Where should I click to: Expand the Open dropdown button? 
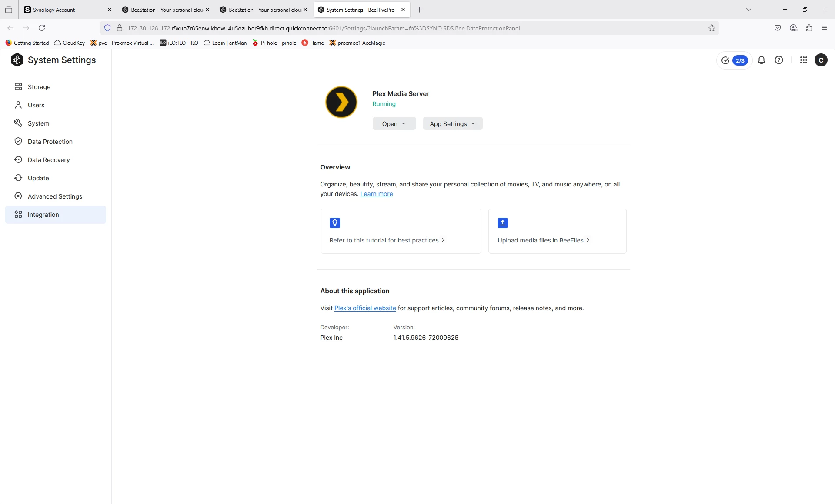click(x=394, y=124)
